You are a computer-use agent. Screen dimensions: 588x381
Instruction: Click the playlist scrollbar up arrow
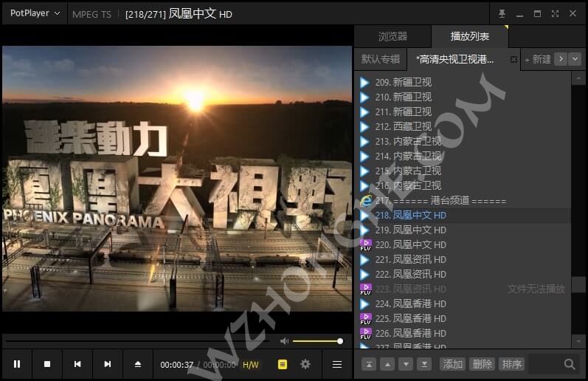(578, 78)
